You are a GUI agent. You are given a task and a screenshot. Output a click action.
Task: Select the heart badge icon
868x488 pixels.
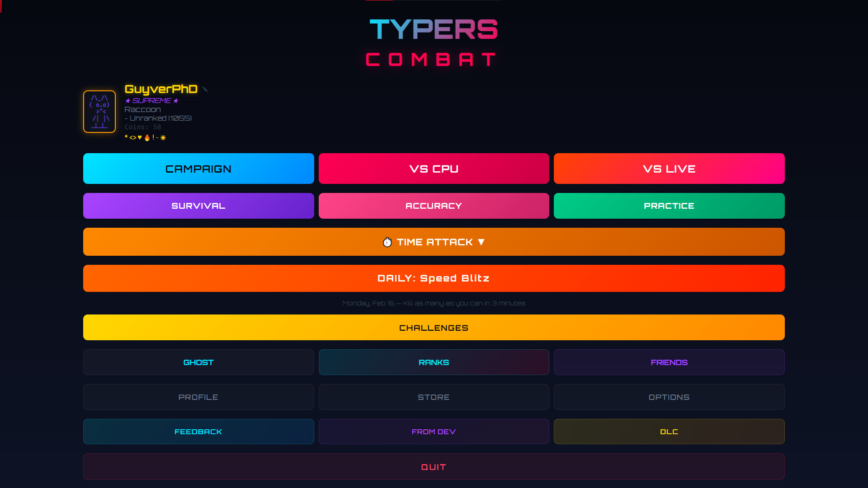pyautogui.click(x=140, y=138)
